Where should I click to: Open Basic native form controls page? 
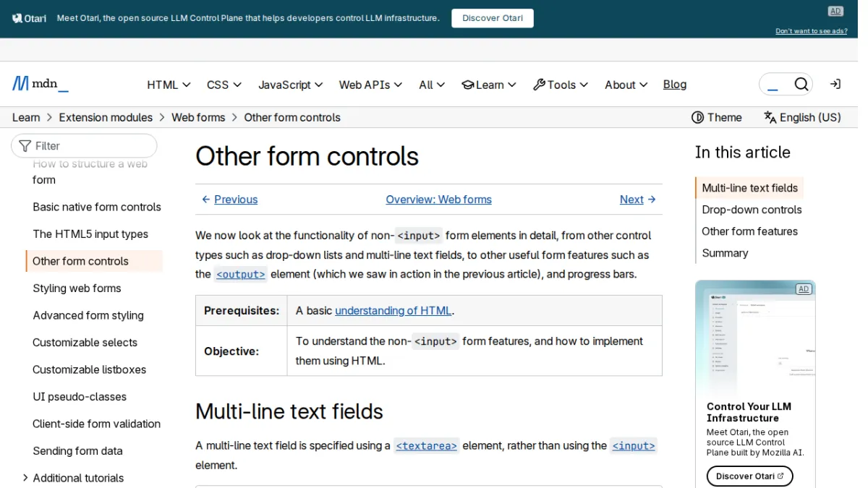(97, 207)
